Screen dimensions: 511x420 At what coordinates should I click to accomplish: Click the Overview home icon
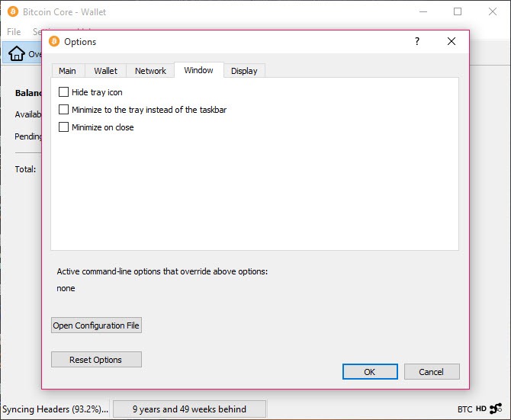17,53
